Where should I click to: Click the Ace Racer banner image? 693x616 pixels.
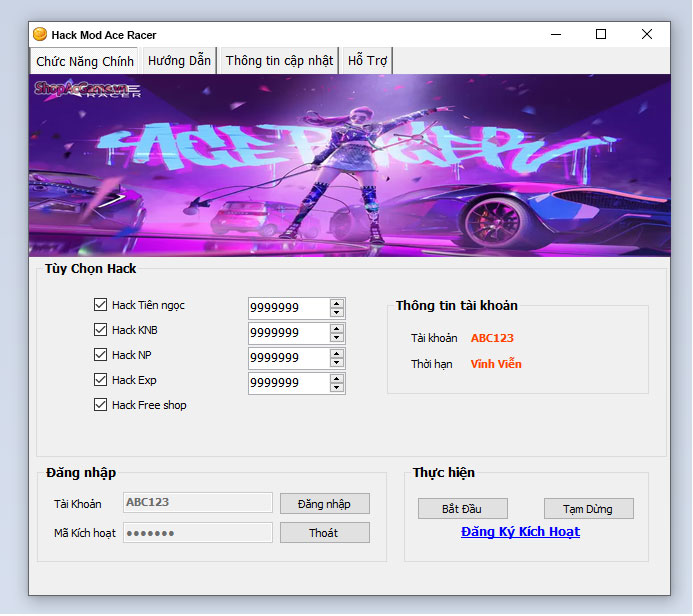[x=350, y=165]
